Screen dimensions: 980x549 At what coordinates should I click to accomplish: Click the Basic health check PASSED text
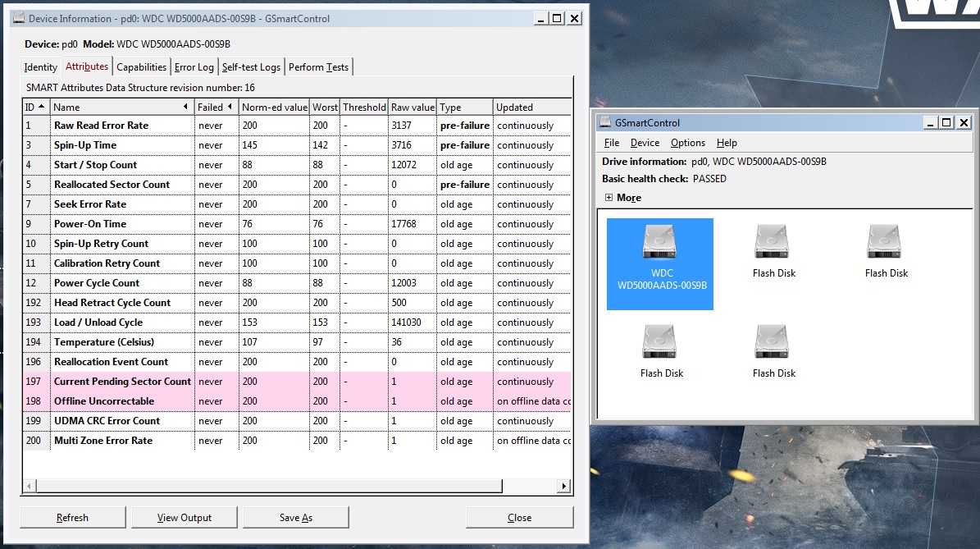(x=663, y=179)
